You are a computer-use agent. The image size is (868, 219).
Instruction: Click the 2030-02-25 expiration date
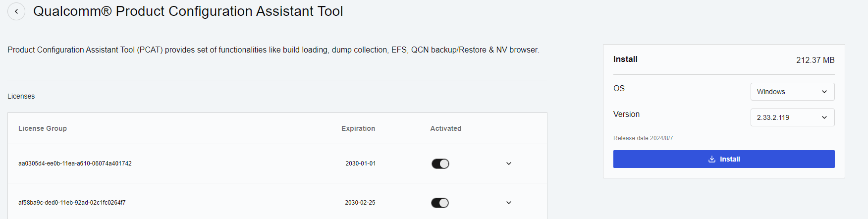coord(360,203)
